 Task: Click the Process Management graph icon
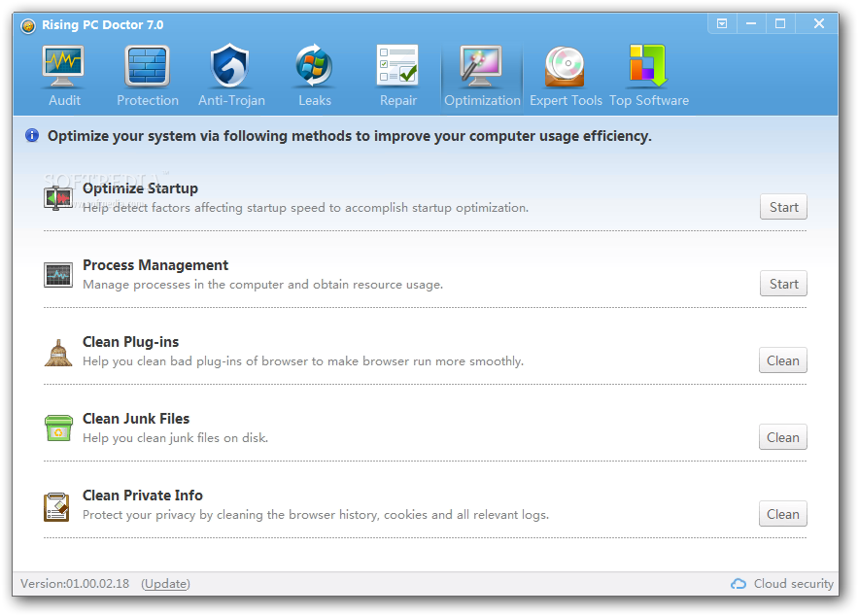58,274
